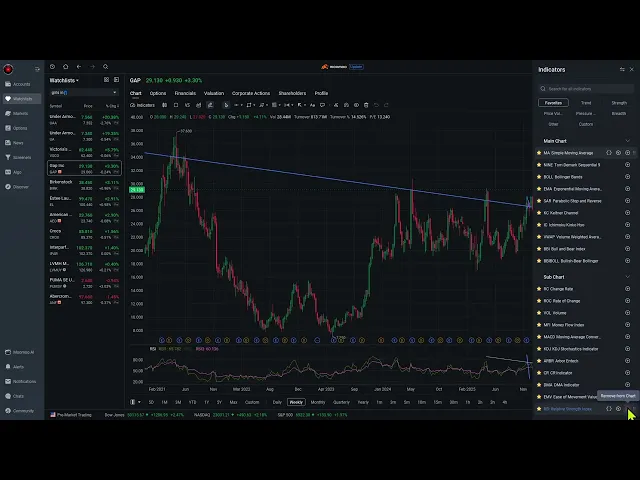Add MACD indicator to sub chart
The width and height of the screenshot is (640, 480).
[628, 337]
